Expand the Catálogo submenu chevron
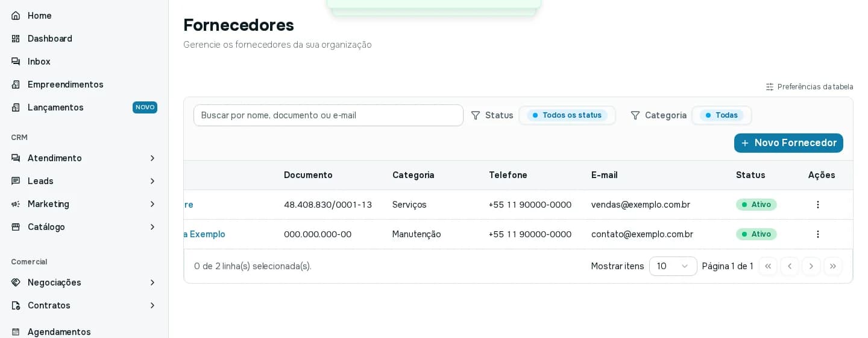Image resolution: width=868 pixels, height=338 pixels. pyautogui.click(x=153, y=227)
